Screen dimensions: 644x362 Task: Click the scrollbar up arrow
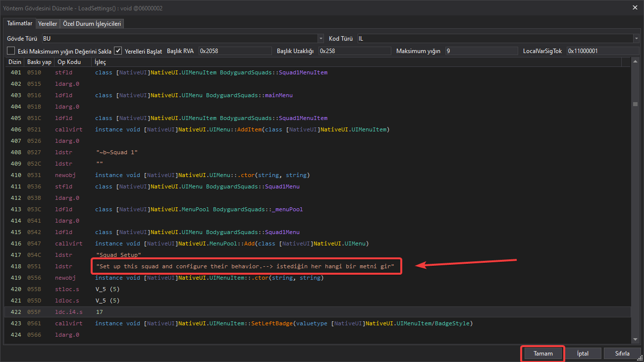click(635, 61)
